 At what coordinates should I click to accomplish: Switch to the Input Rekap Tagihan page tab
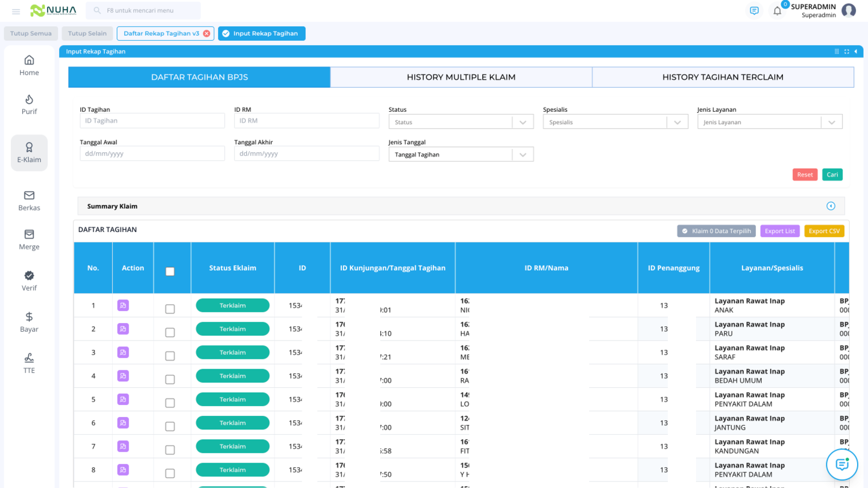click(x=261, y=34)
